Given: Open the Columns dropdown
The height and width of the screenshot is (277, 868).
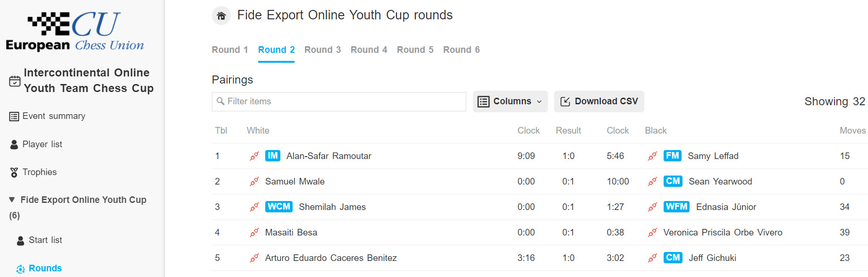Looking at the screenshot, I should click(510, 101).
